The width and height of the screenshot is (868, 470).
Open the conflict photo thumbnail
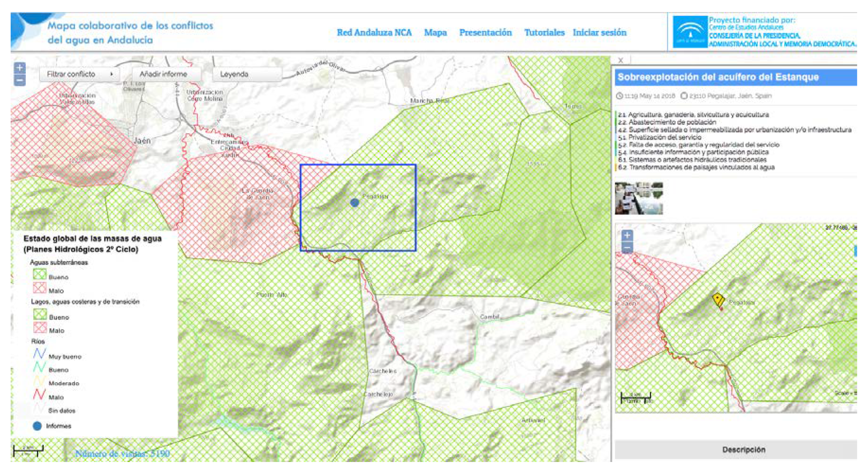(639, 198)
